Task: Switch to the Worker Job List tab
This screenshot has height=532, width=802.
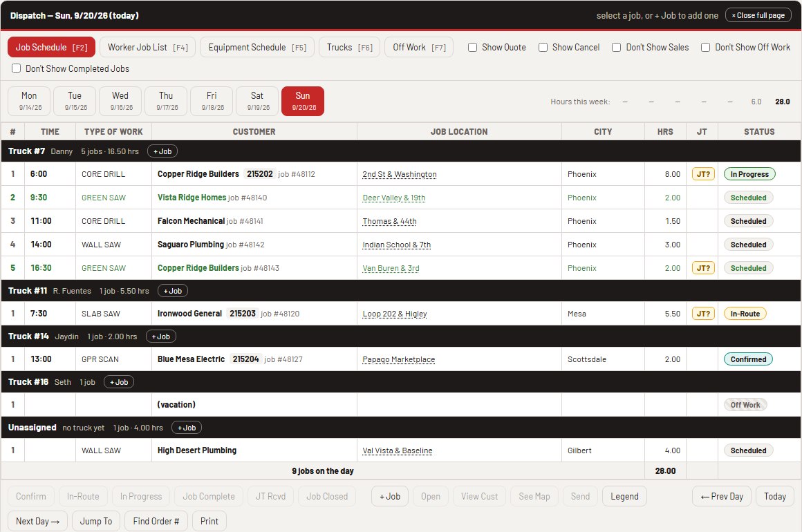Action: point(148,47)
